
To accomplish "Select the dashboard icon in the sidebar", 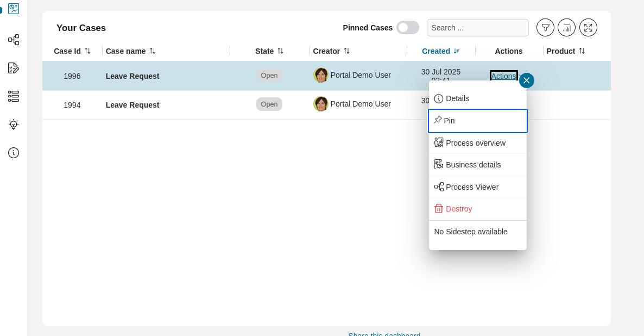I will point(13,9).
